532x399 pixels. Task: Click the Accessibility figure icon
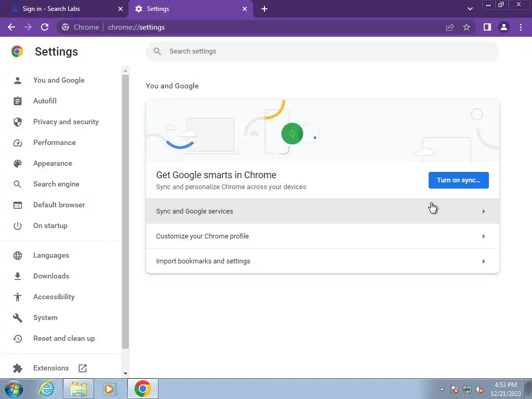point(18,297)
